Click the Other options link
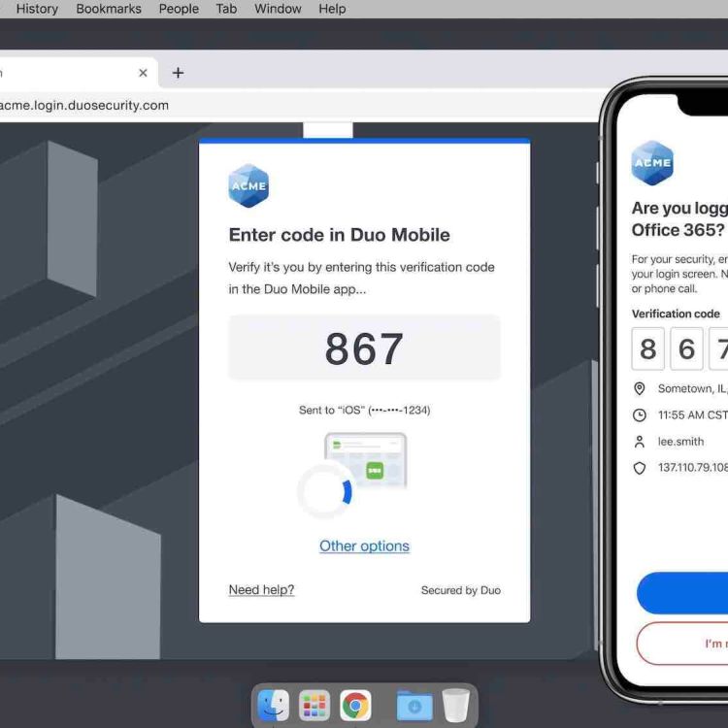 pyautogui.click(x=364, y=546)
